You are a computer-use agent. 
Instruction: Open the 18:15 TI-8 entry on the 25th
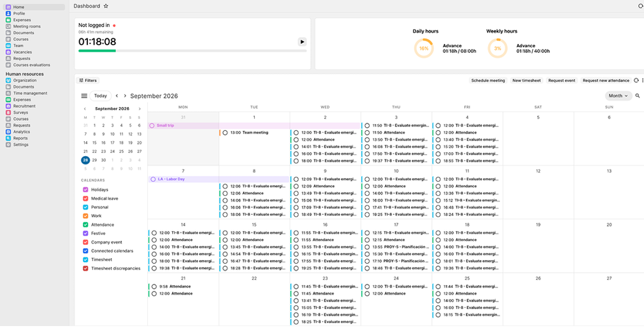point(467,315)
